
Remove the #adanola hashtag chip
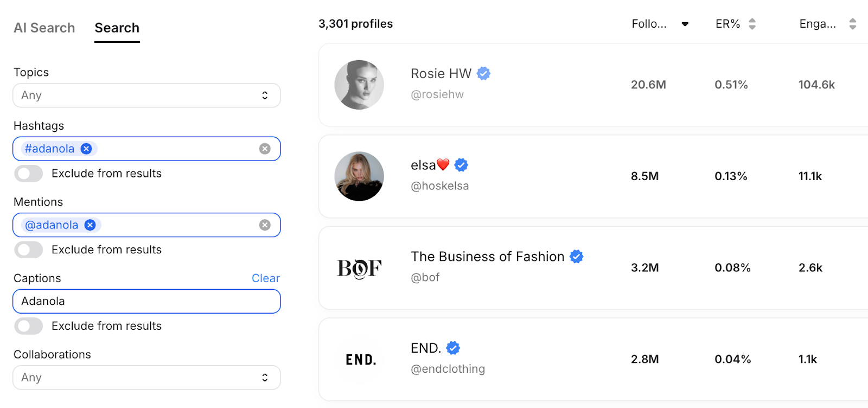pyautogui.click(x=86, y=149)
